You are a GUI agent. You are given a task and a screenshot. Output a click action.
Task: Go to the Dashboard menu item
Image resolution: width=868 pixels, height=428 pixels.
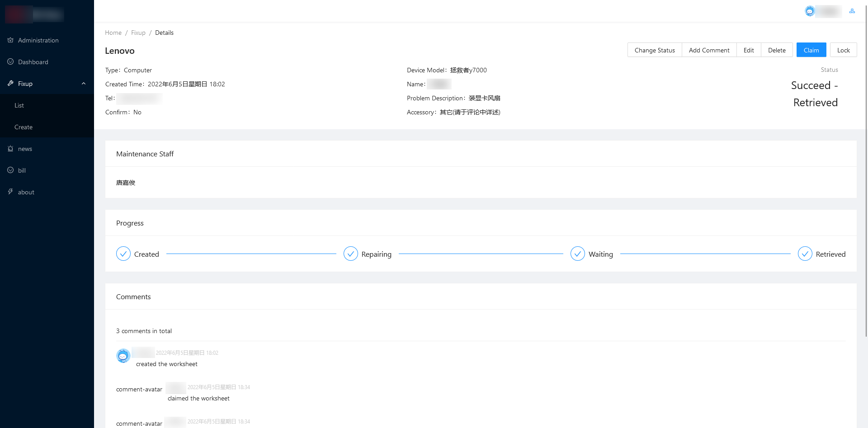(x=47, y=62)
